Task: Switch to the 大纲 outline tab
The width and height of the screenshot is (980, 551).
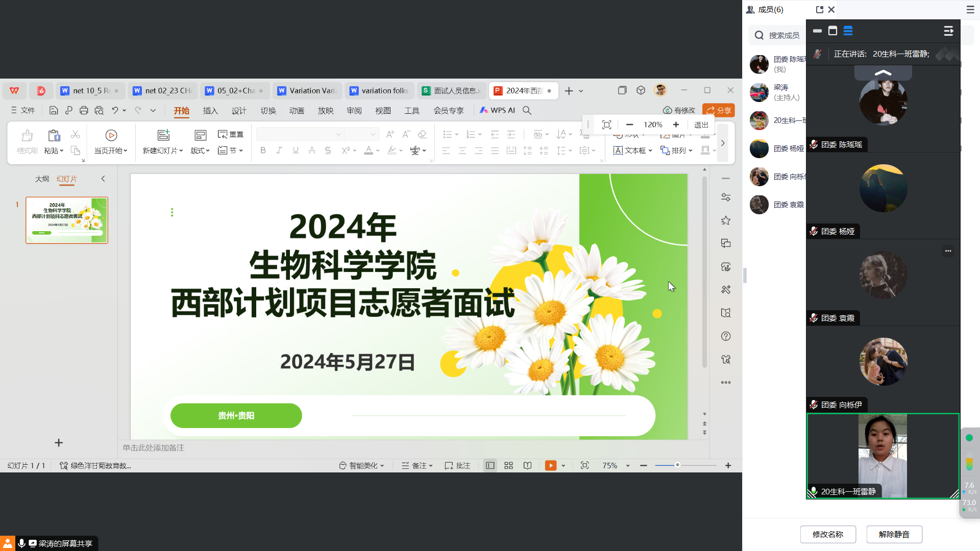Action: [42, 179]
